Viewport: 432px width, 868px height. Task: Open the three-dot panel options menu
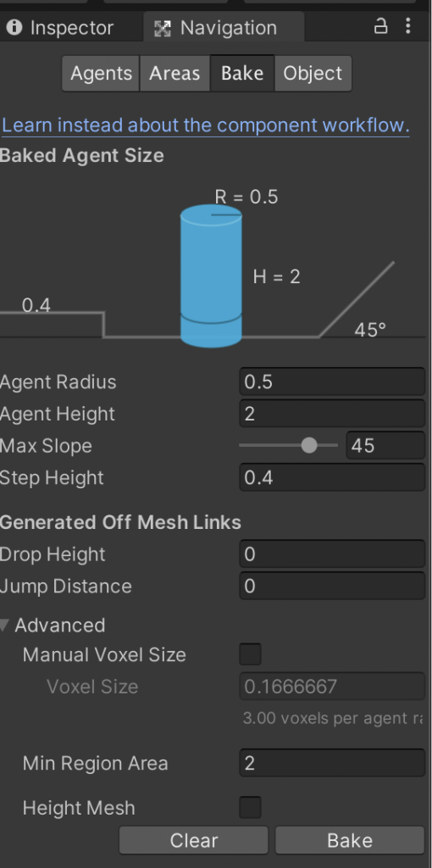(x=408, y=26)
